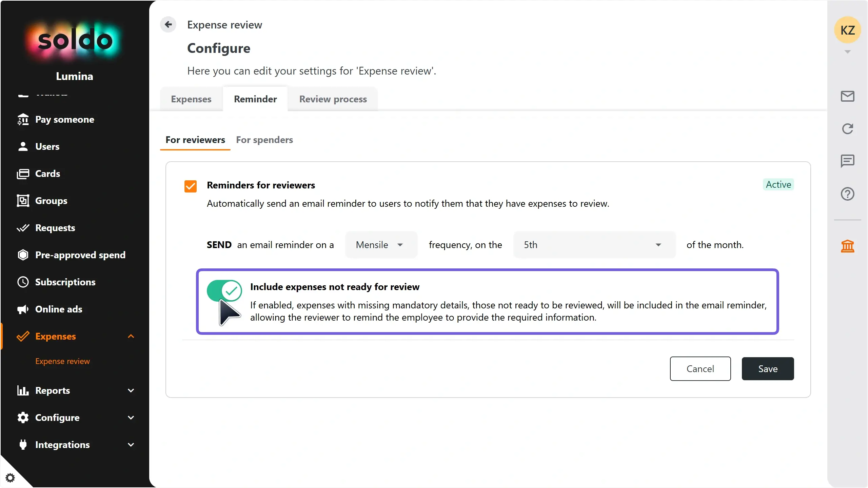Open the Mensile frequency dropdown
Image resolution: width=868 pixels, height=488 pixels.
(381, 245)
